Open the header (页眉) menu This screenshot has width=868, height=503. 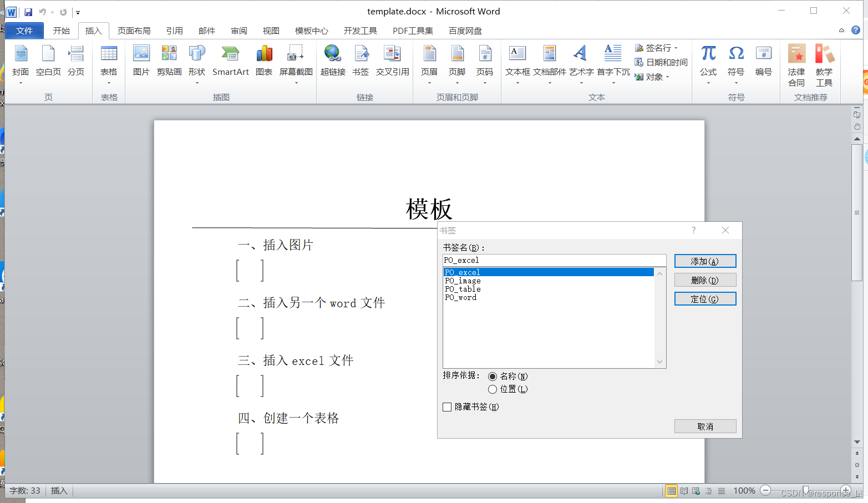(429, 64)
